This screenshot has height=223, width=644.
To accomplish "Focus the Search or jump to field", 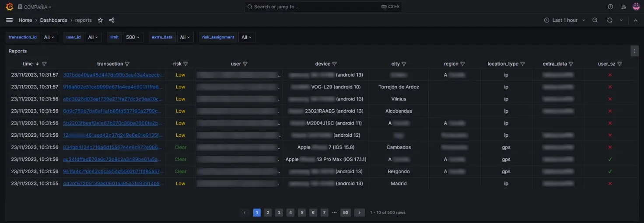I will click(323, 7).
